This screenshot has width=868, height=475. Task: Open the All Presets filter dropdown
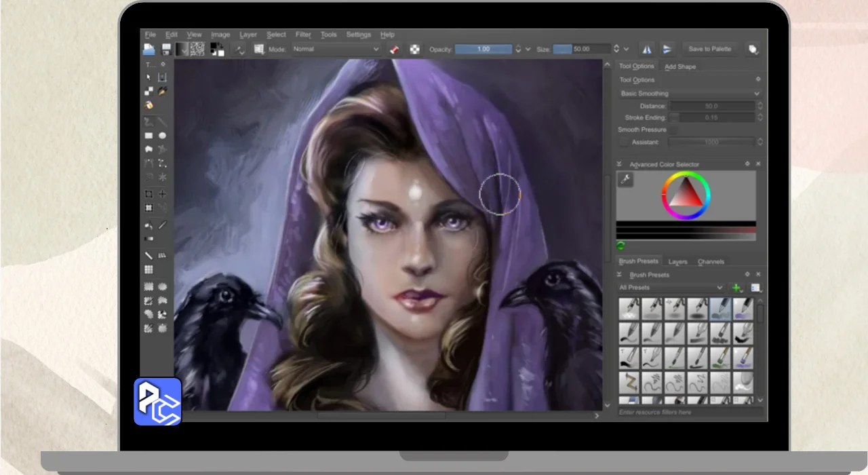670,288
